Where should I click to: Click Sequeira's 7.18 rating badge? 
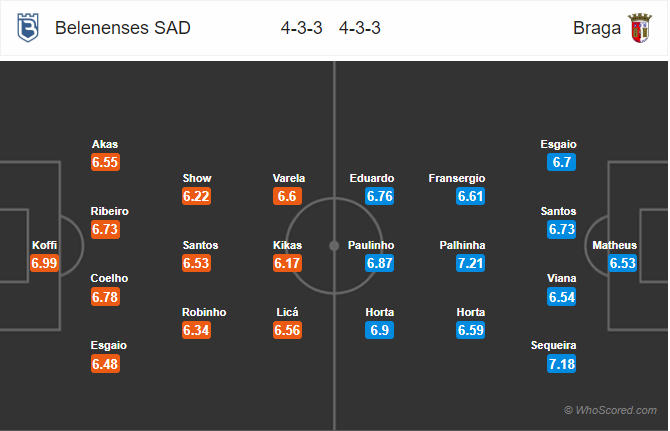[x=562, y=363]
